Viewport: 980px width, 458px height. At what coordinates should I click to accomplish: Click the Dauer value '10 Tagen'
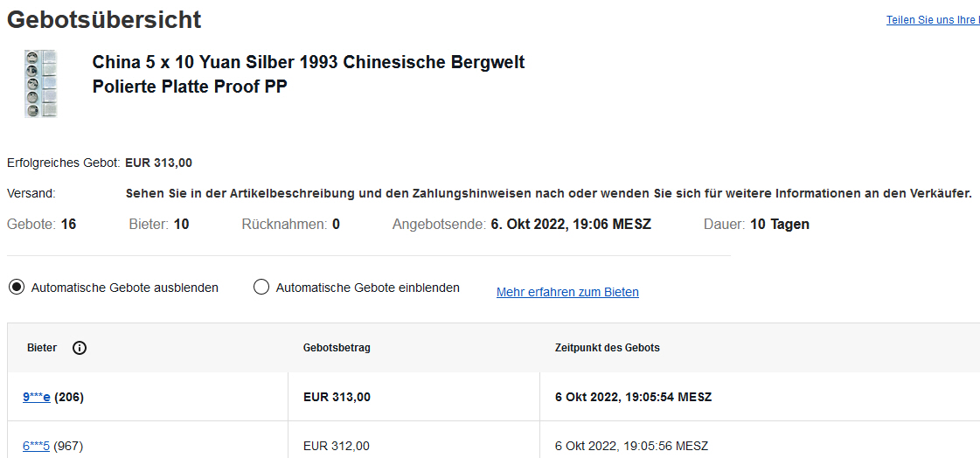[779, 225]
